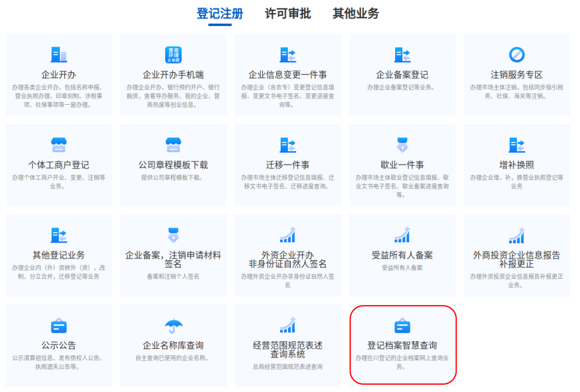This screenshot has width=580, height=392.
Task: Open the 企业信息变更一件事 title link
Action: [287, 75]
